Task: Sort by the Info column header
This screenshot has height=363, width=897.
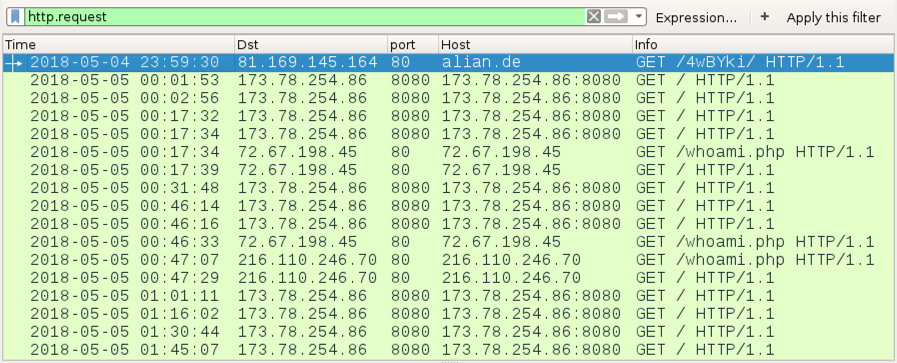Action: (763, 45)
